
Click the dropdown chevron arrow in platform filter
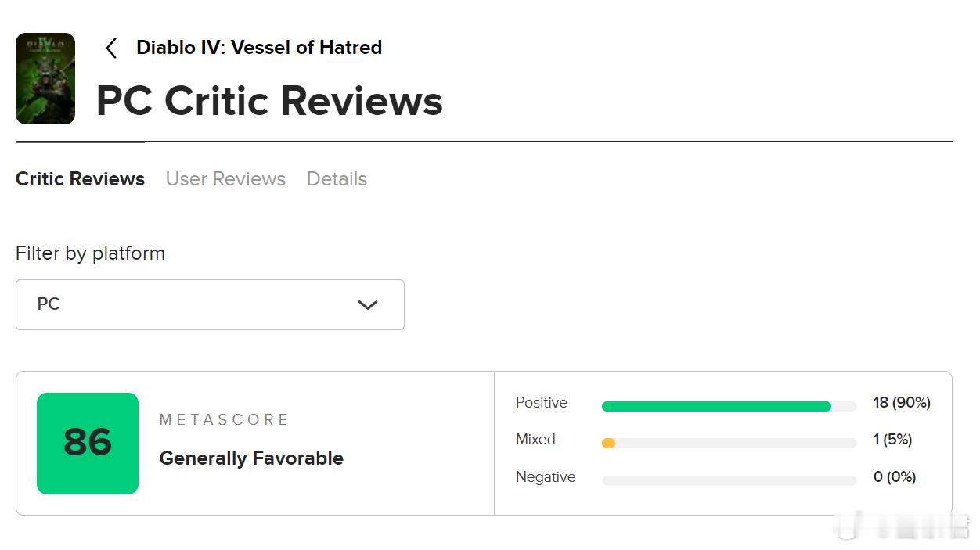click(367, 305)
